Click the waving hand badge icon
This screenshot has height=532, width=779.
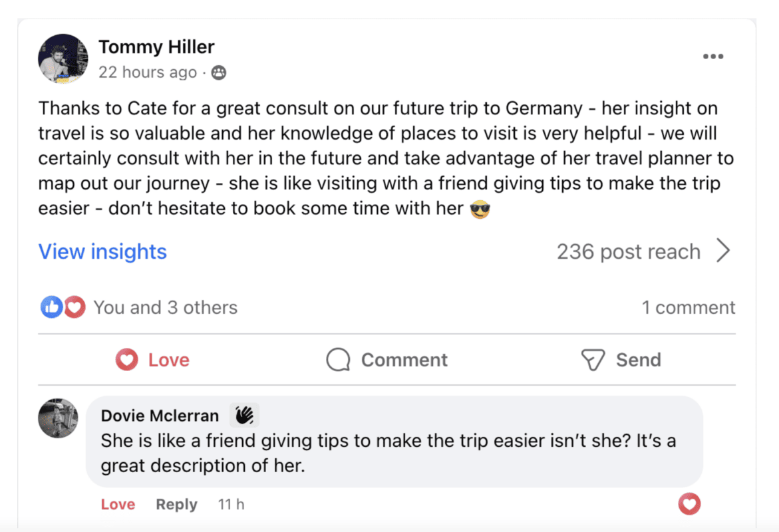point(244,416)
